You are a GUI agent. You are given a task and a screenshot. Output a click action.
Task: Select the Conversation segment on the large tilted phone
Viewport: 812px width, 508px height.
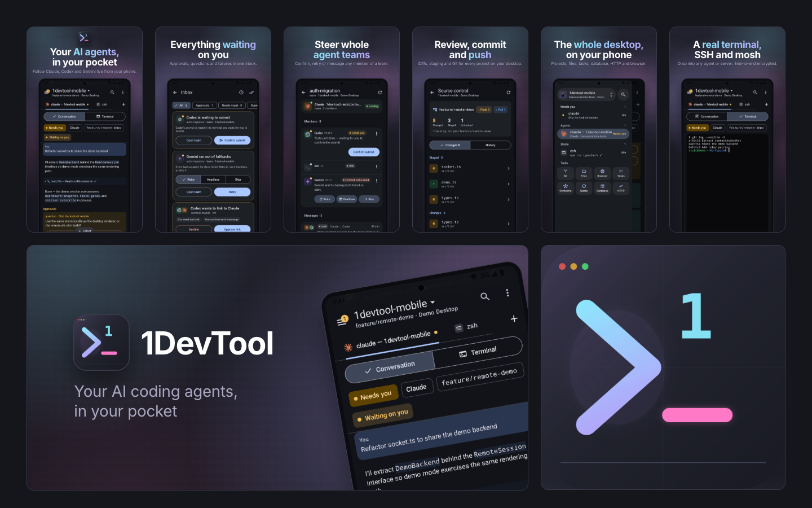click(x=389, y=367)
